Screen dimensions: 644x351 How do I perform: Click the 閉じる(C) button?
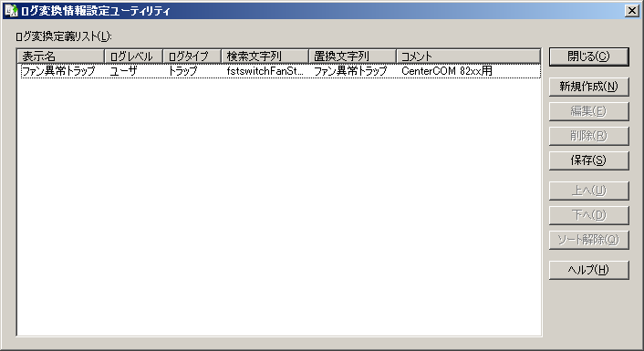(x=588, y=57)
